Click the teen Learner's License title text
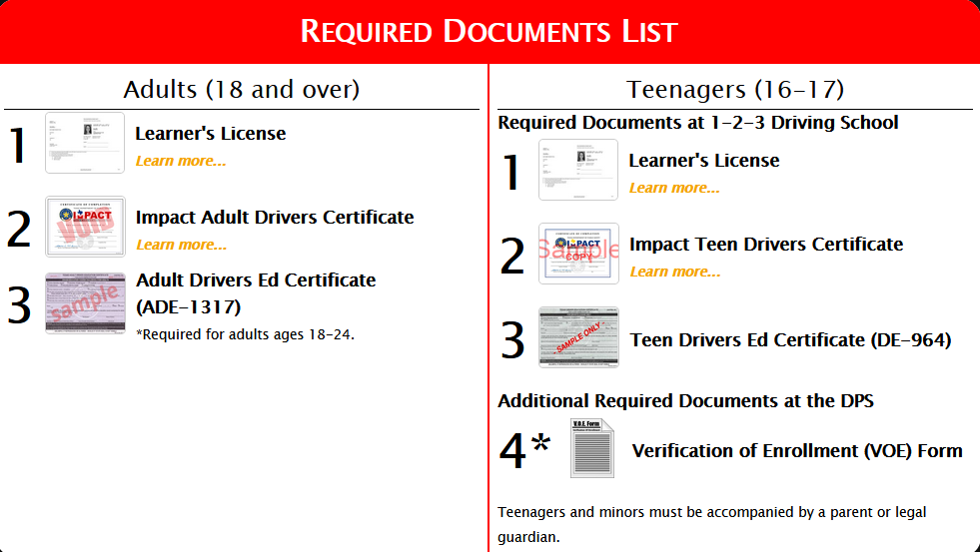This screenshot has height=552, width=980. [x=704, y=160]
